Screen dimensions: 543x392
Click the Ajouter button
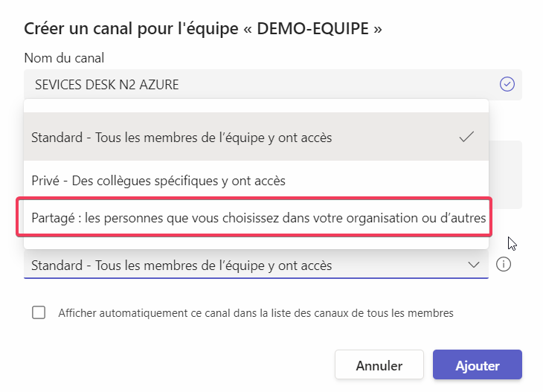pos(477,365)
